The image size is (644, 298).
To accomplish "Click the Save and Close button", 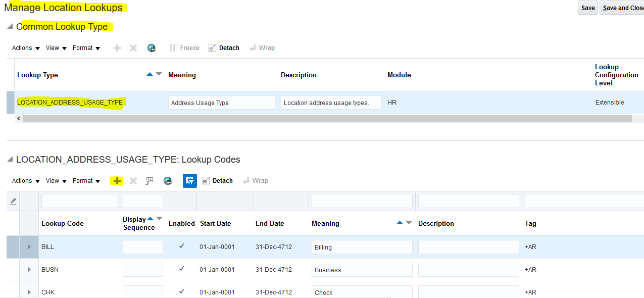I will coord(623,8).
